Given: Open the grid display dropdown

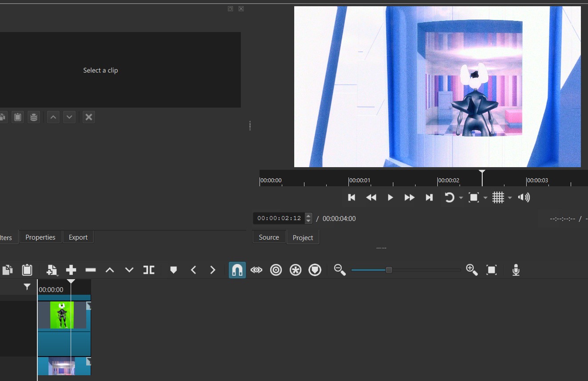Looking at the screenshot, I should tap(510, 198).
